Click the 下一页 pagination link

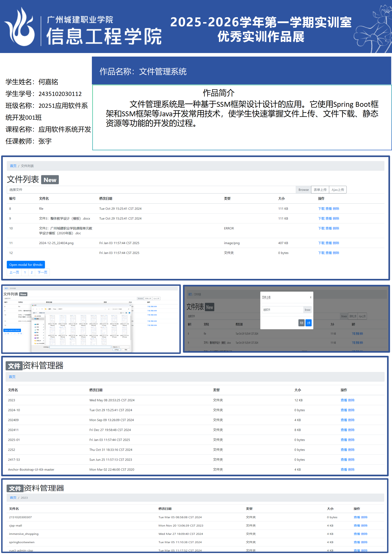coord(42,272)
